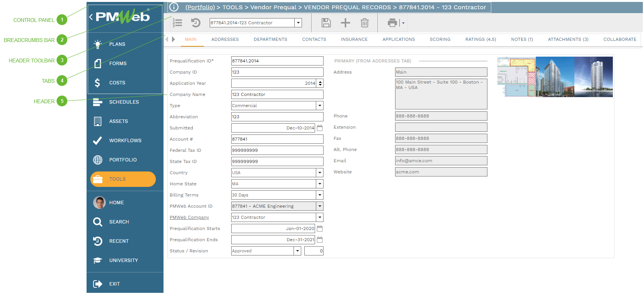Click the printer icon in toolbar
The height and width of the screenshot is (294, 644).
[392, 23]
